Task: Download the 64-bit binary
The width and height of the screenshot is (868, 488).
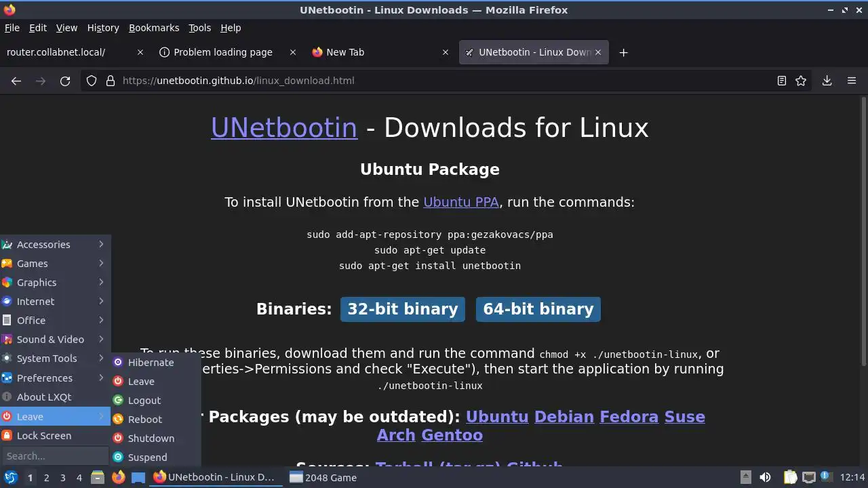Action: pyautogui.click(x=538, y=309)
